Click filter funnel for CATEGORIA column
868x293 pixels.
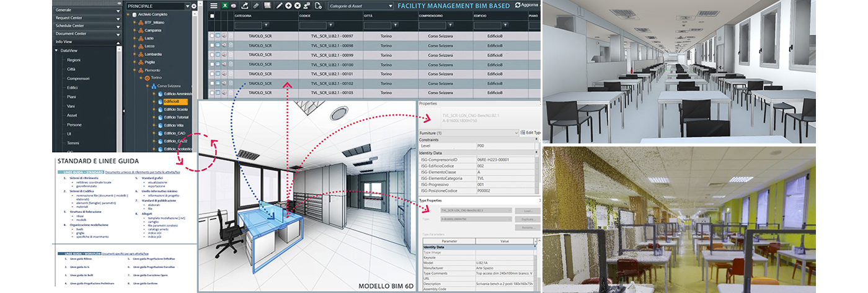(266, 25)
